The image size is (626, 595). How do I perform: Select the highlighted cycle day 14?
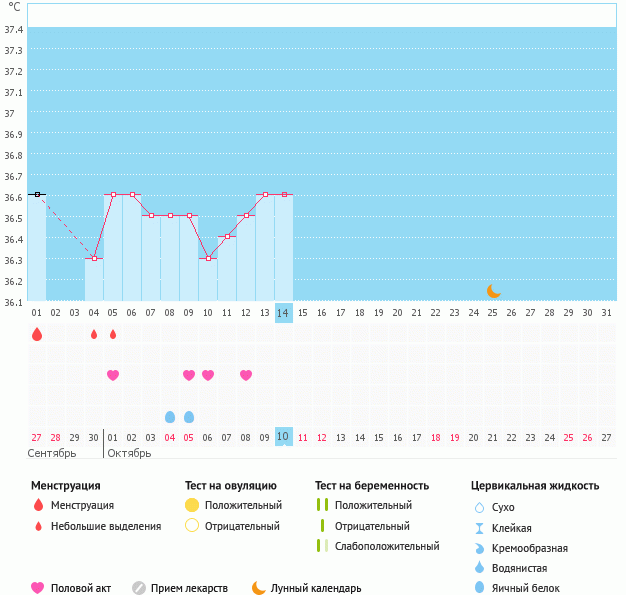pyautogui.click(x=284, y=312)
